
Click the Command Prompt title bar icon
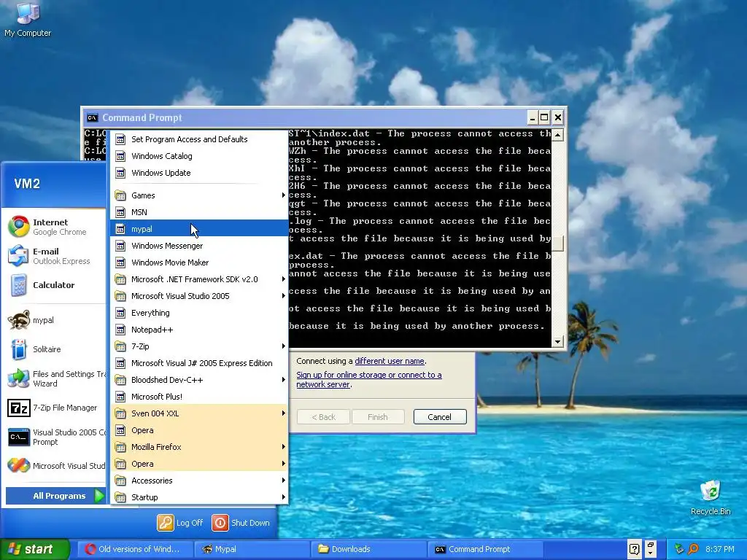pos(93,117)
